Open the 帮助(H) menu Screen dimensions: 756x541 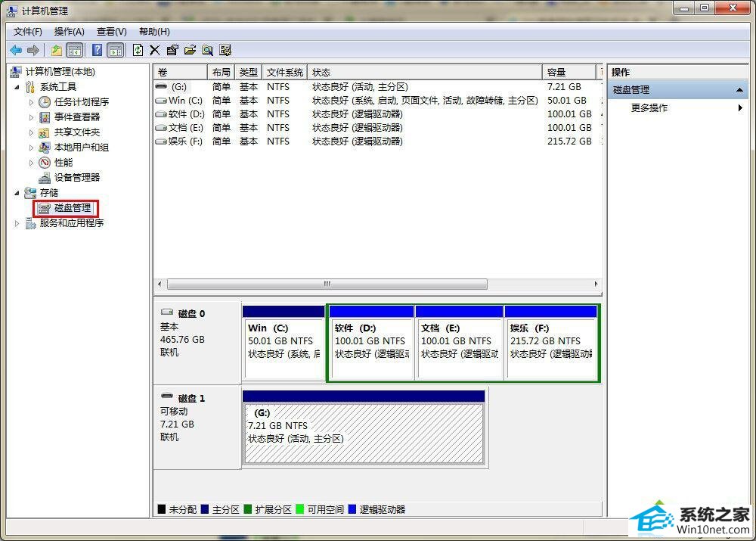154,32
